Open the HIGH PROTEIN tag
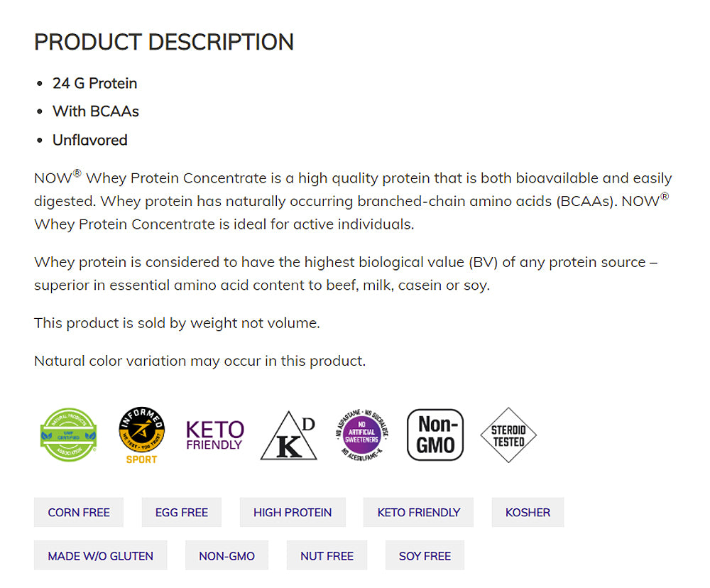Screen dimensions: 710x588 pyautogui.click(x=293, y=512)
